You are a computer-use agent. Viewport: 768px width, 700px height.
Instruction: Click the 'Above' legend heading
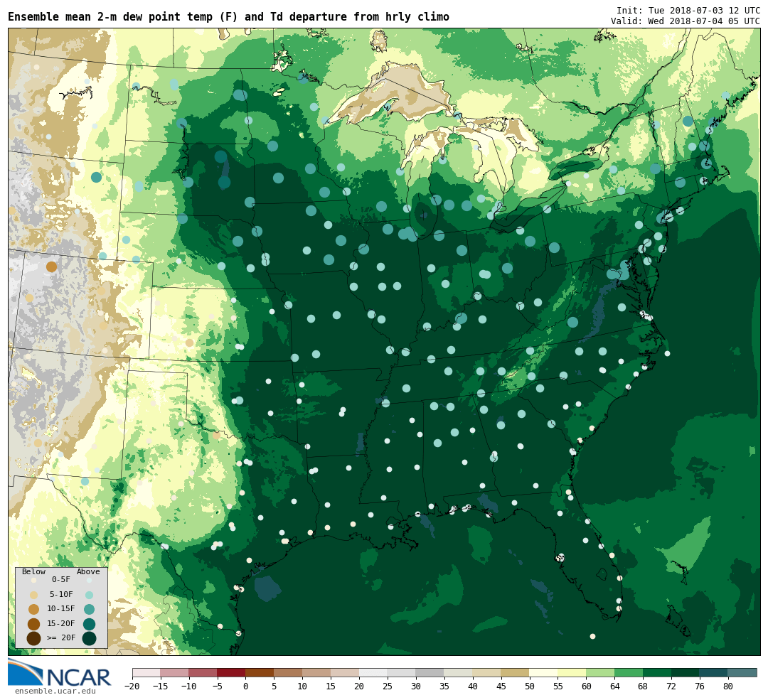click(88, 572)
